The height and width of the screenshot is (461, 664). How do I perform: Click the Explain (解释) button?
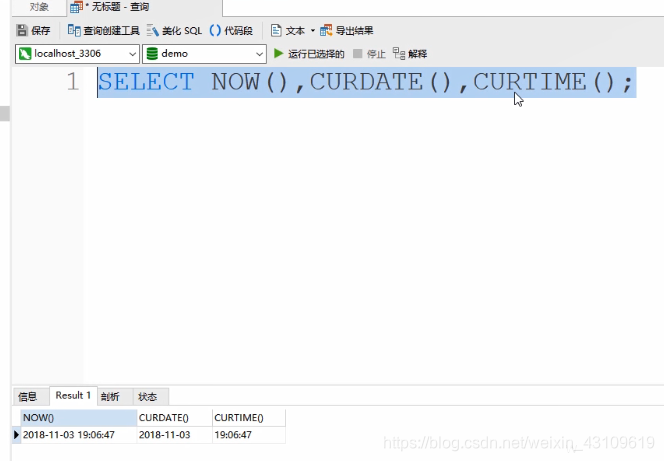410,54
